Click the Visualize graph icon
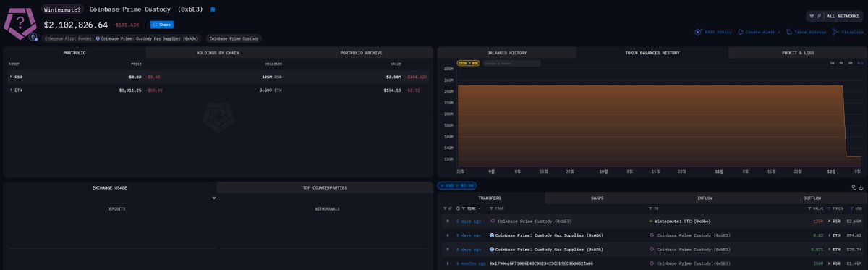The height and width of the screenshot is (270, 868). [835, 32]
